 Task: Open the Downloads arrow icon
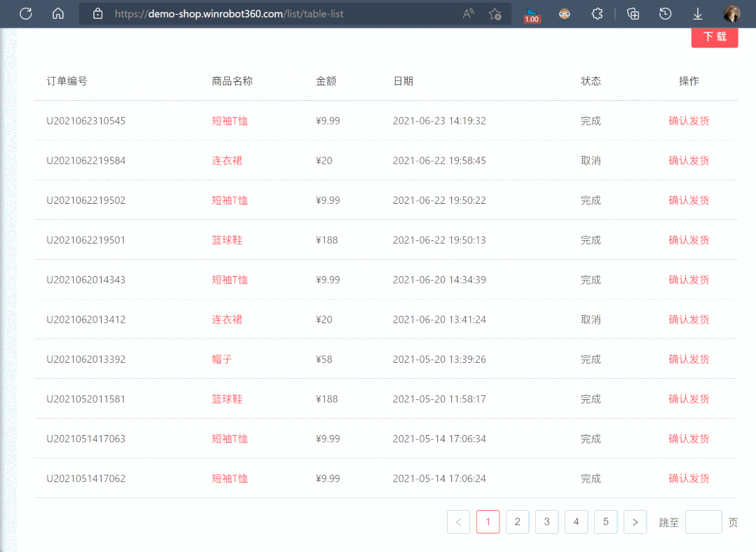(x=698, y=13)
